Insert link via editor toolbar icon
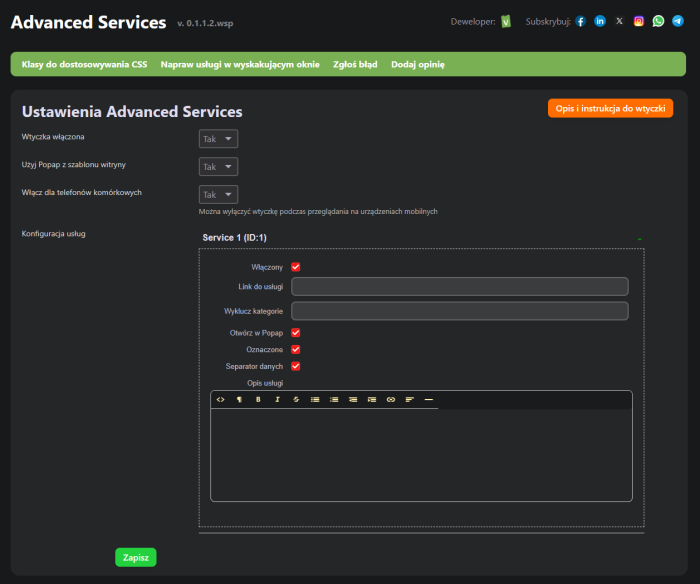The image size is (700, 584). tap(391, 400)
